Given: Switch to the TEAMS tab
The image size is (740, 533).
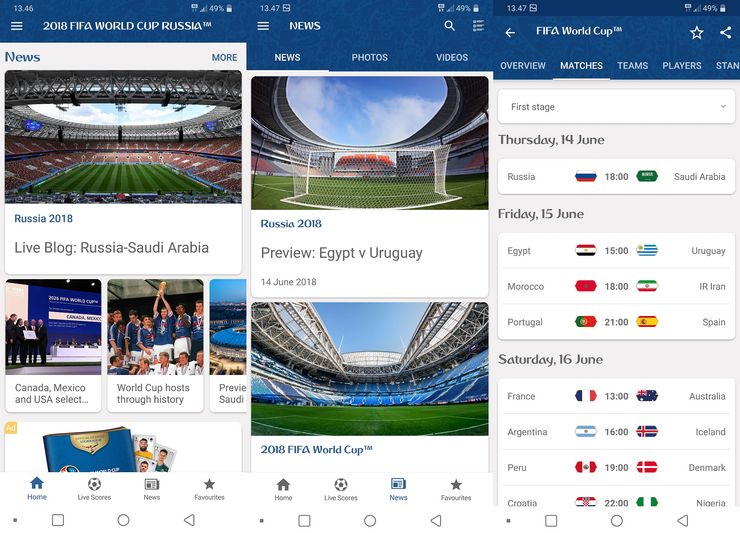Looking at the screenshot, I should [632, 66].
